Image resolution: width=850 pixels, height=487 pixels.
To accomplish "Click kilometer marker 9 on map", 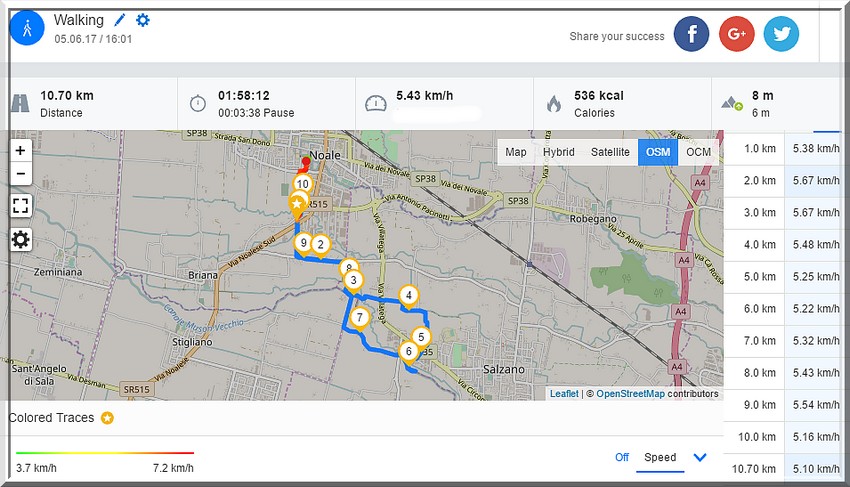I will click(x=304, y=243).
